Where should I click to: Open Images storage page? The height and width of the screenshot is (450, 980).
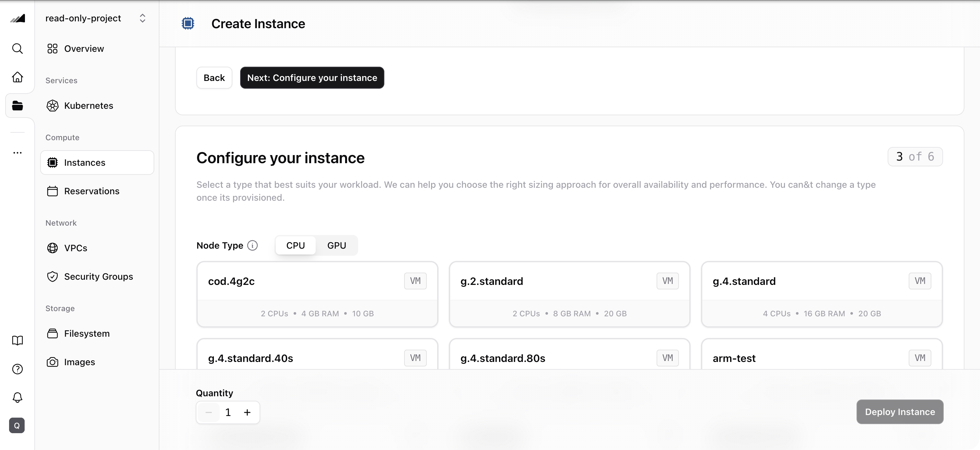click(97, 362)
